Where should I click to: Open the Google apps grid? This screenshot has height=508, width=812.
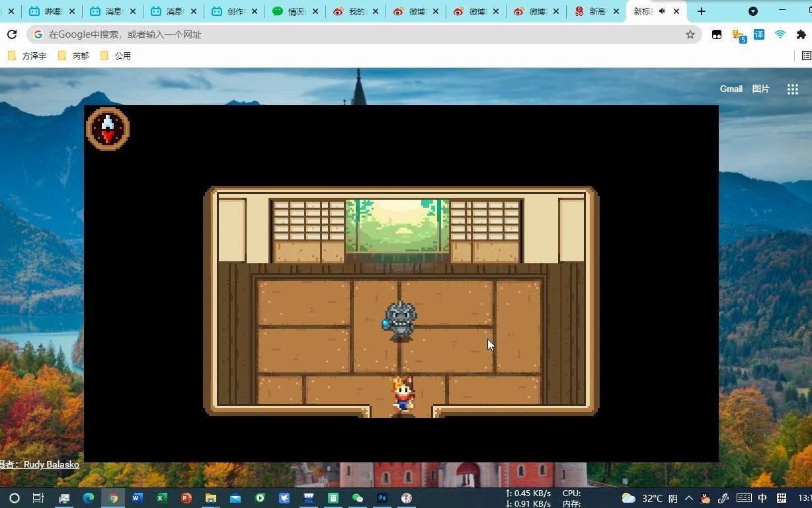(x=793, y=89)
